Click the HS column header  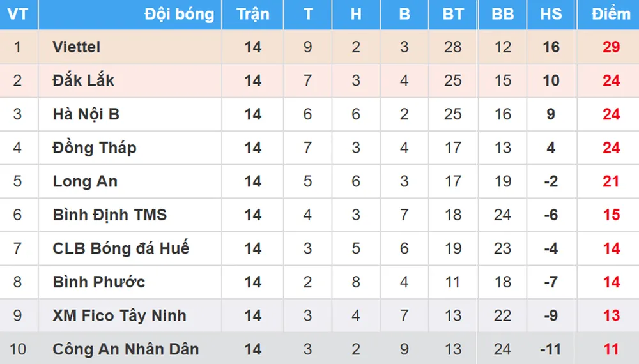click(x=551, y=14)
